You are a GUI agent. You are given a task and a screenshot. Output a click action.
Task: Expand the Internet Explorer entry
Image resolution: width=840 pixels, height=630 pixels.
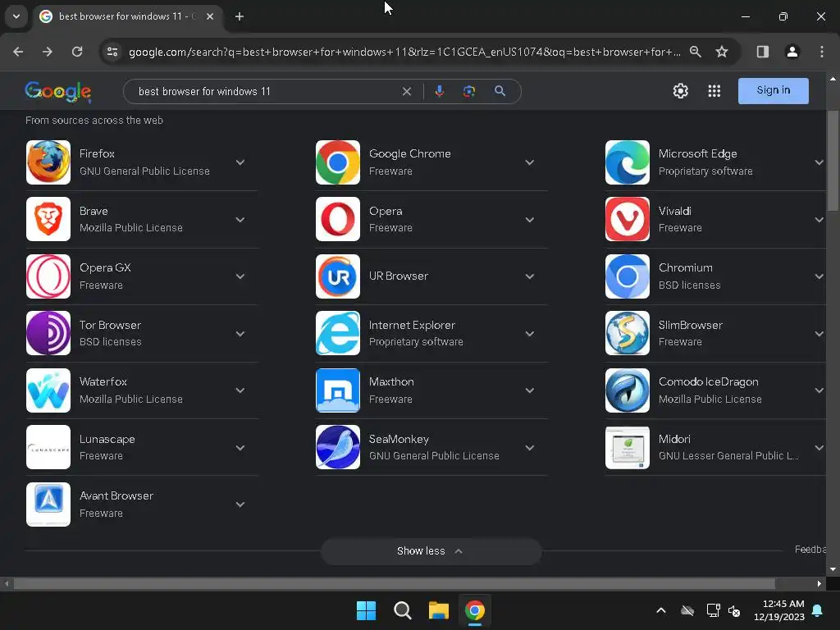click(530, 334)
